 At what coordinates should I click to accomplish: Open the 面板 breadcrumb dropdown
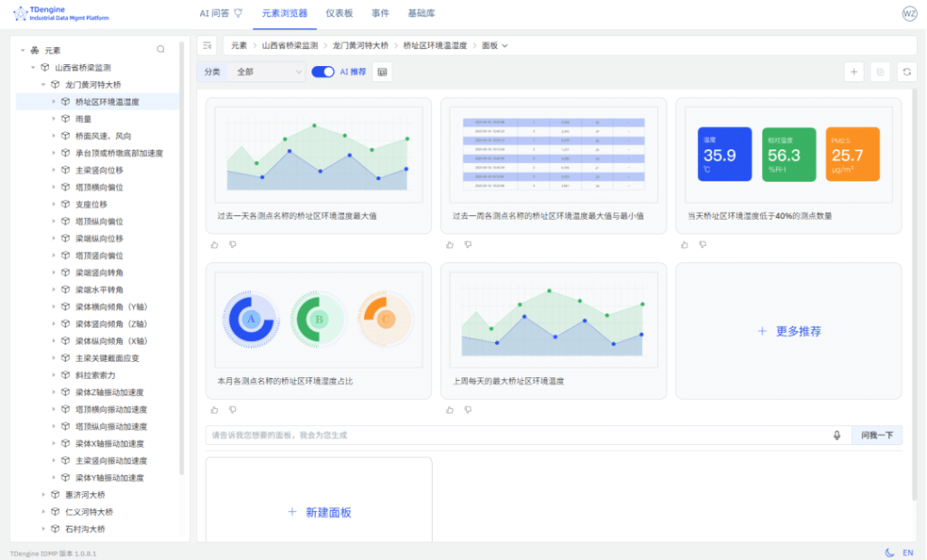[495, 45]
